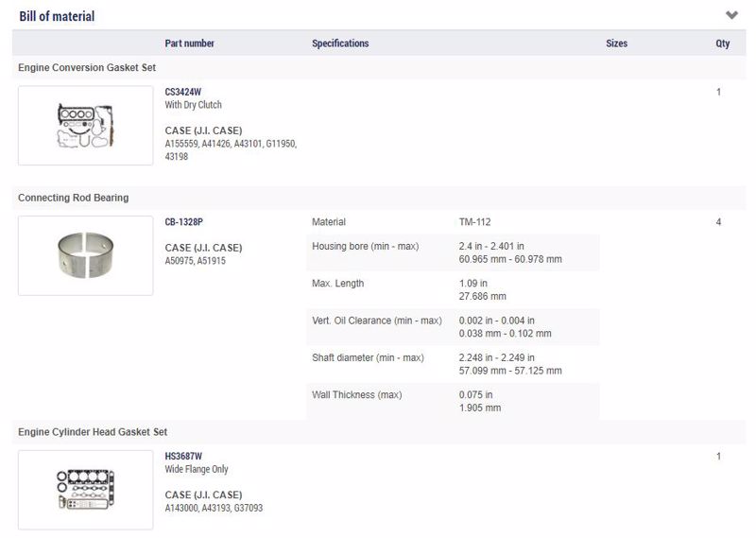Collapse the Bill of material section chevron
This screenshot has height=538, width=756.
click(731, 15)
